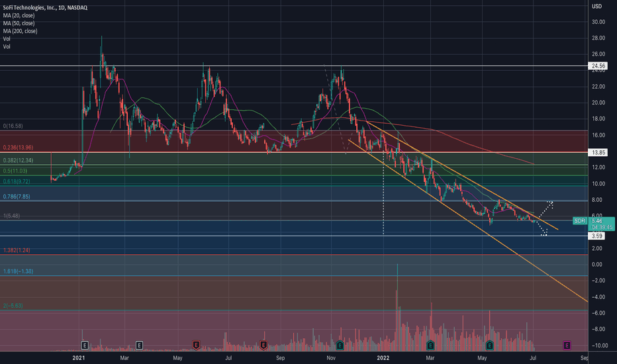617x364 pixels.
Task: Click the 30.00 price axis tick
Action: tap(598, 22)
